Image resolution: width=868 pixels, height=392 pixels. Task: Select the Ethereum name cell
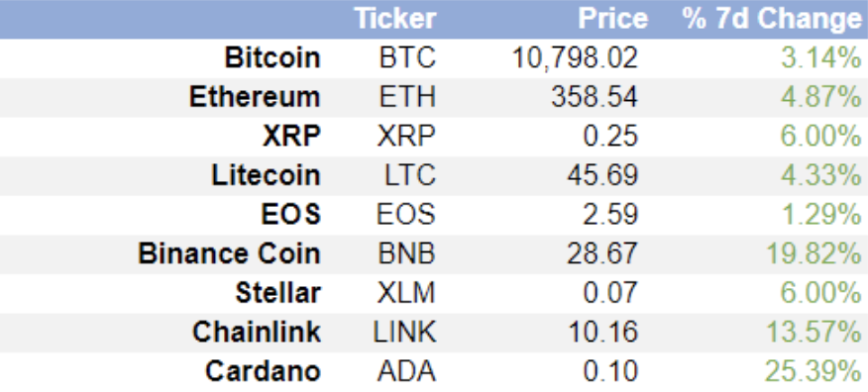pyautogui.click(x=255, y=97)
